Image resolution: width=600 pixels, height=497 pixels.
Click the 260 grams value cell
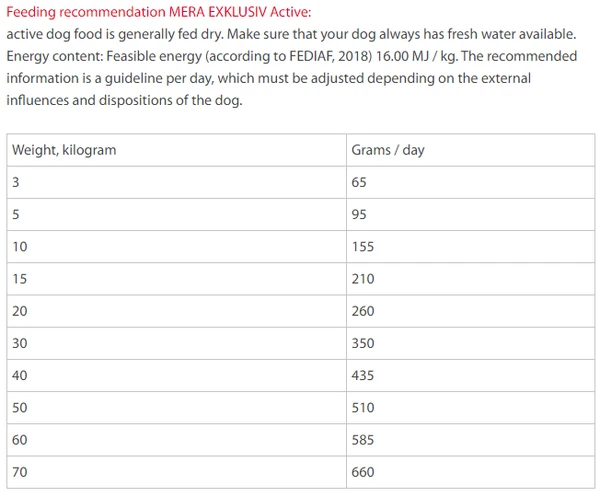[x=363, y=311]
